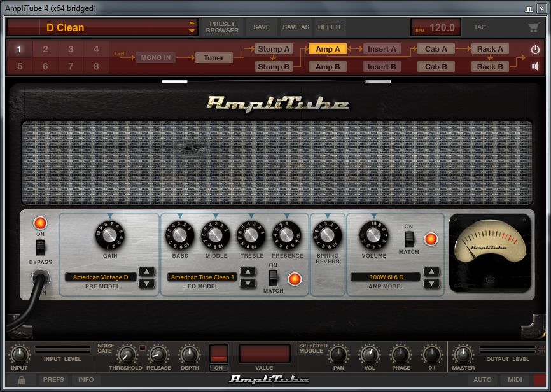Click the Delete preset button
Viewport: 551px width, 392px height.
coord(330,27)
